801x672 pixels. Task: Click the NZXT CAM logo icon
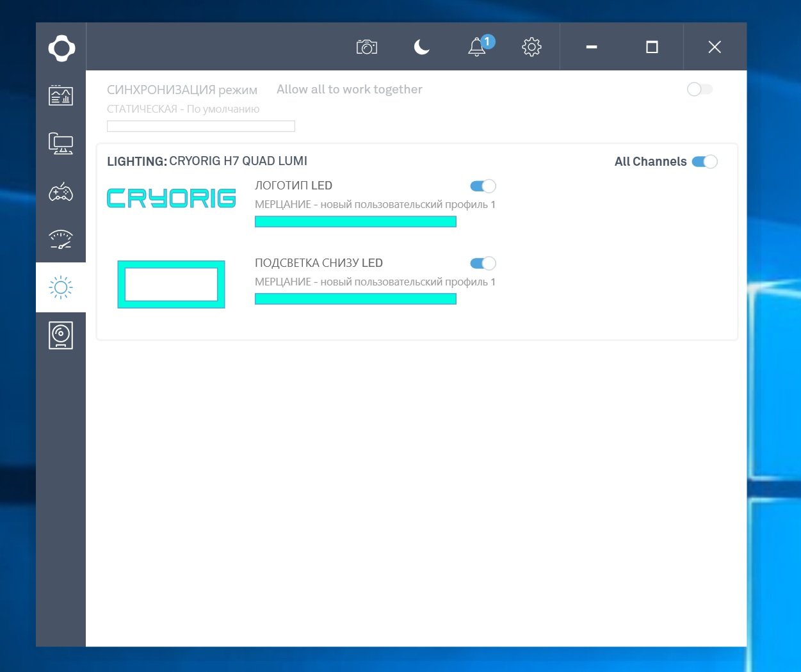click(61, 48)
